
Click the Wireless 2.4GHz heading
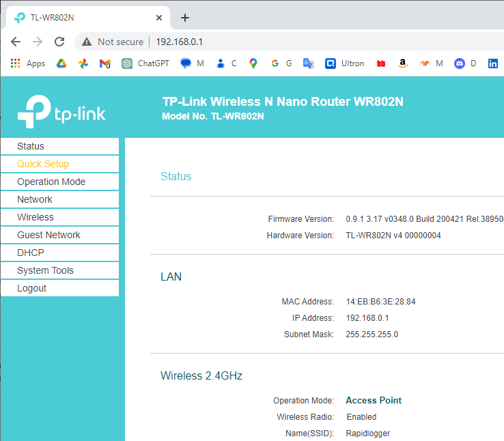coord(201,375)
